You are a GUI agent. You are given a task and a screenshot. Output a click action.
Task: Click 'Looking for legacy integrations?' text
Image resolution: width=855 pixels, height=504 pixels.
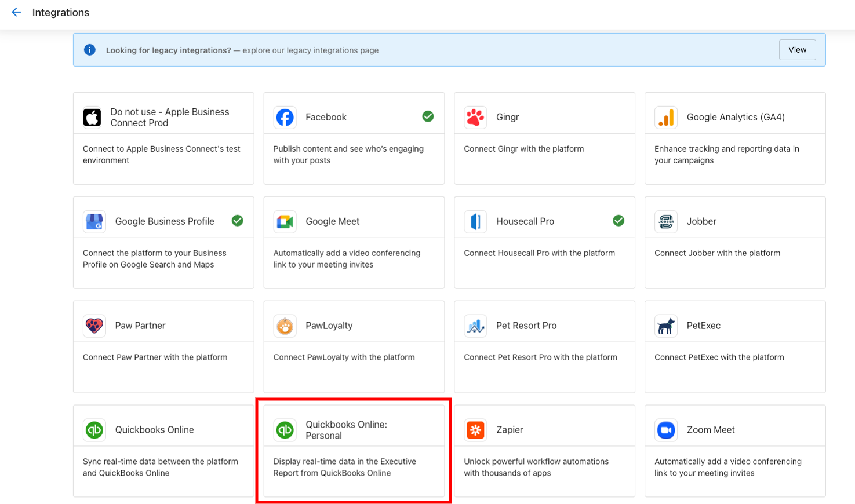[x=168, y=50]
